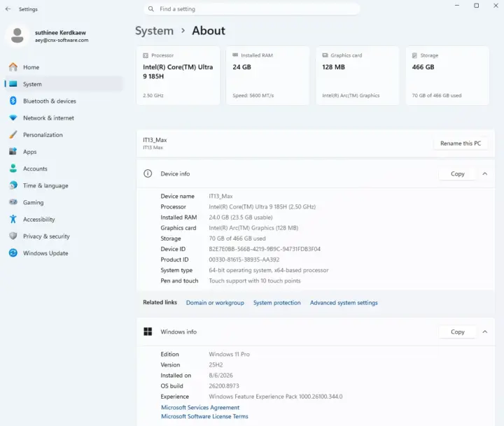
Task: Click the Apps icon in sidebar
Action: pyautogui.click(x=13, y=151)
